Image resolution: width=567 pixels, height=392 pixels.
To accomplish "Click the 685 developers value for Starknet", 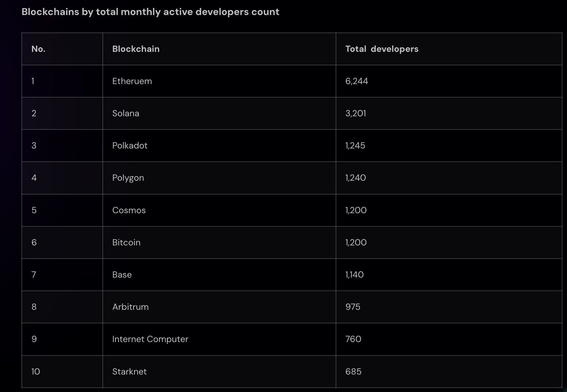I will 353,372.
